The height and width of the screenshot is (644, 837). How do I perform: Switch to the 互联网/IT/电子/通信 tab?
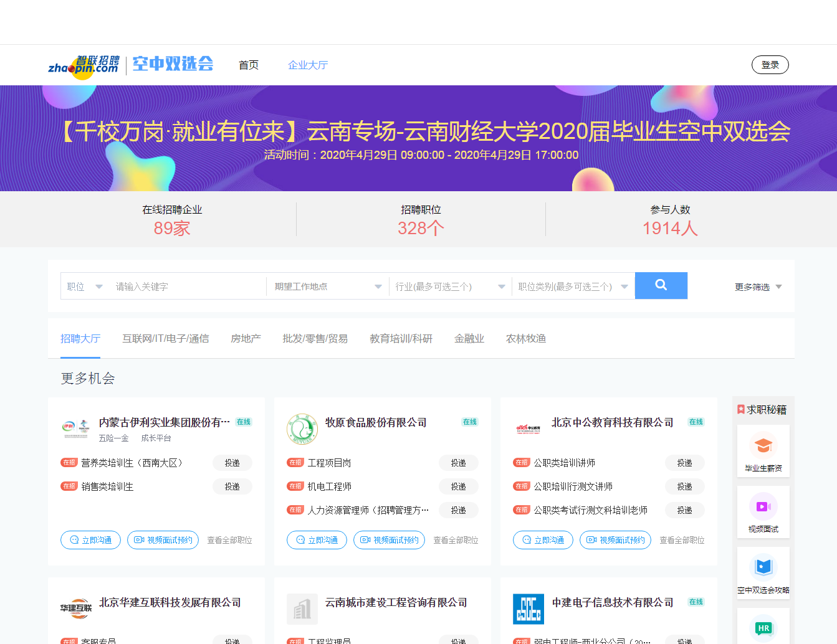(x=165, y=339)
